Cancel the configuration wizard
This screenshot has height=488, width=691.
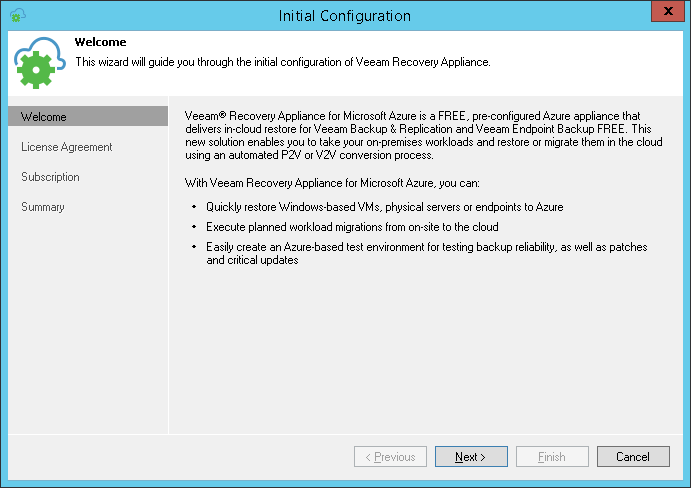click(633, 457)
